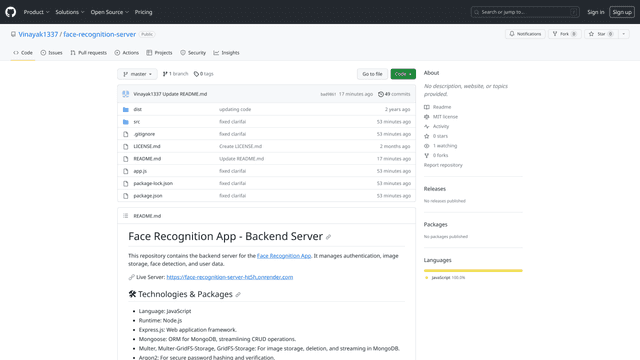Viewport: 640px width, 360px height.
Task: Click the Go to file button
Action: point(372,74)
